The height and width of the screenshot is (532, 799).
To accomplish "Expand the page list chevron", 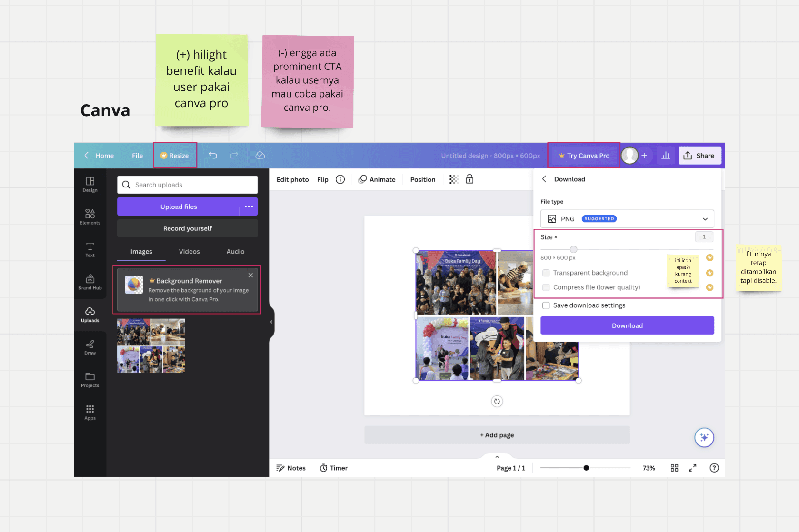I will coord(497,457).
